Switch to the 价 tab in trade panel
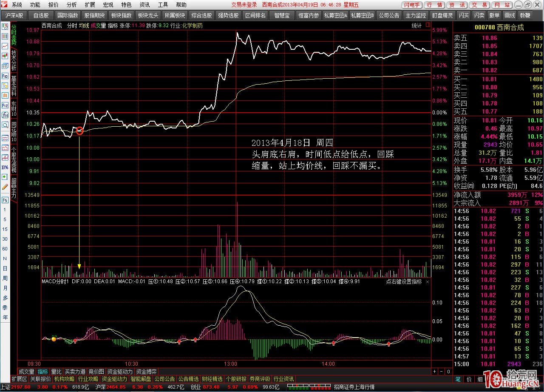This screenshot has width=544, height=392. pyautogui.click(x=469, y=379)
